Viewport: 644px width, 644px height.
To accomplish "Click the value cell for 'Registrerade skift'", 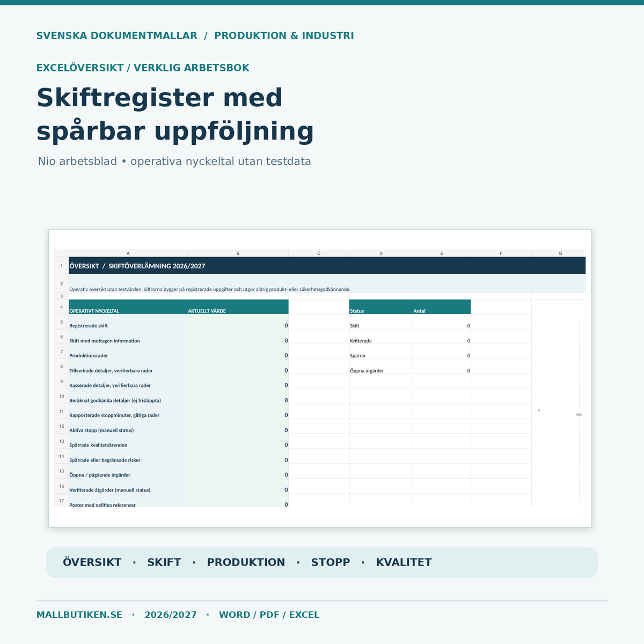I will click(238, 322).
